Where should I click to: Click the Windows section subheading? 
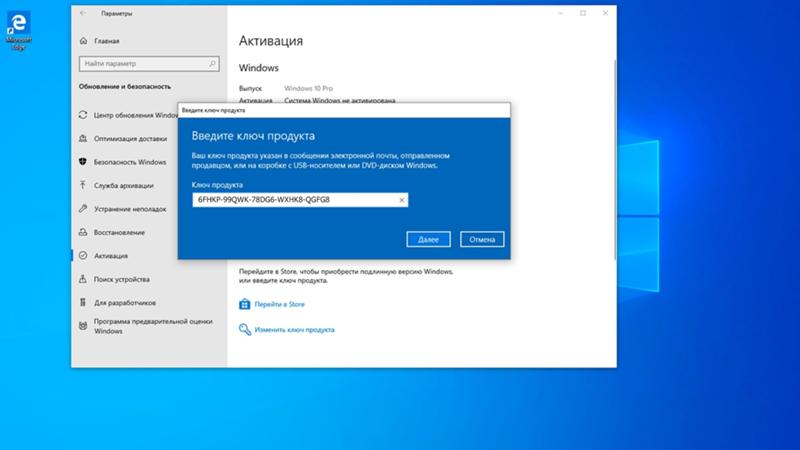click(259, 68)
